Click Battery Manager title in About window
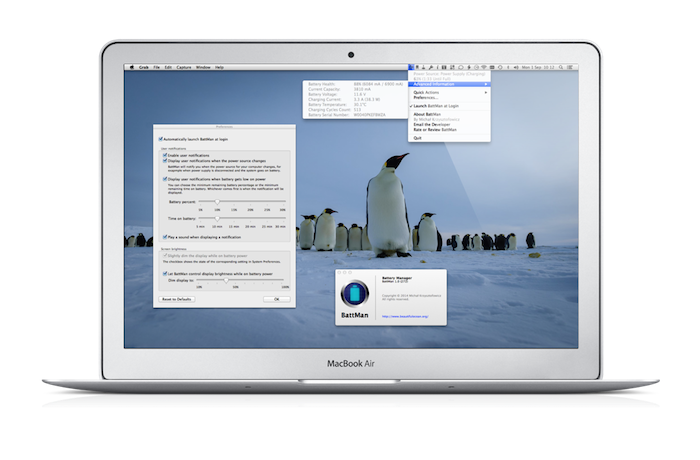 click(x=397, y=278)
